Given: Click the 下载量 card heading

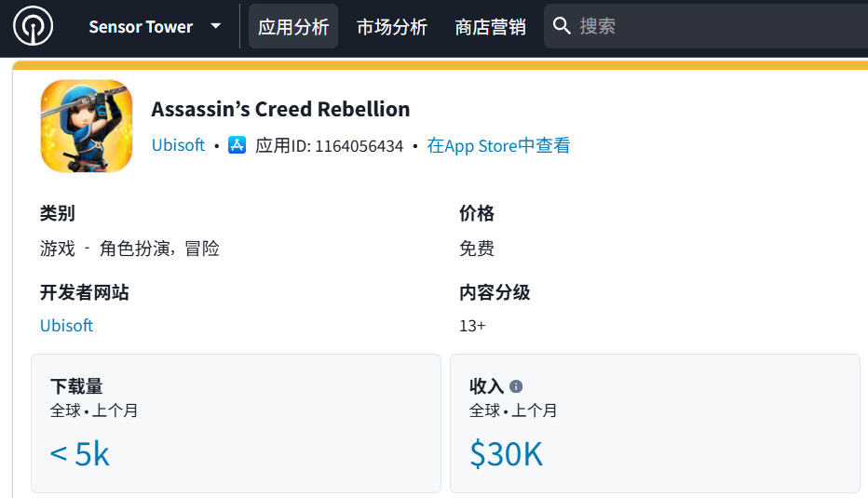Looking at the screenshot, I should pyautogui.click(x=76, y=385).
